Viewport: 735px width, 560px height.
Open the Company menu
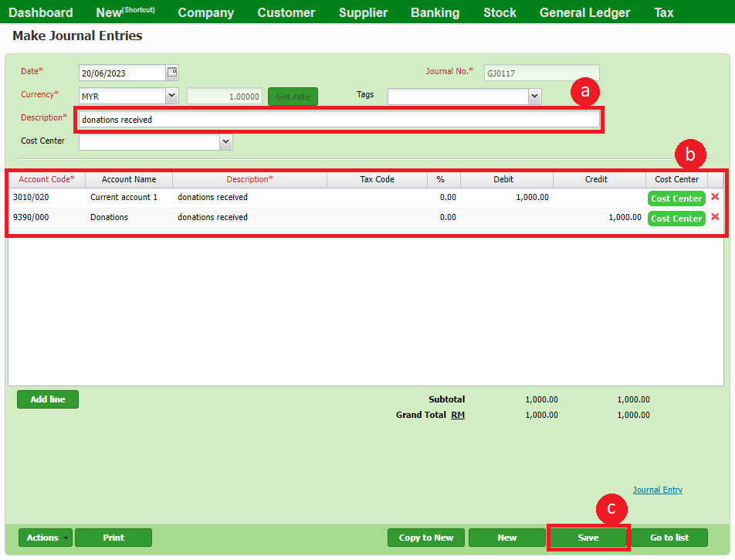point(206,12)
